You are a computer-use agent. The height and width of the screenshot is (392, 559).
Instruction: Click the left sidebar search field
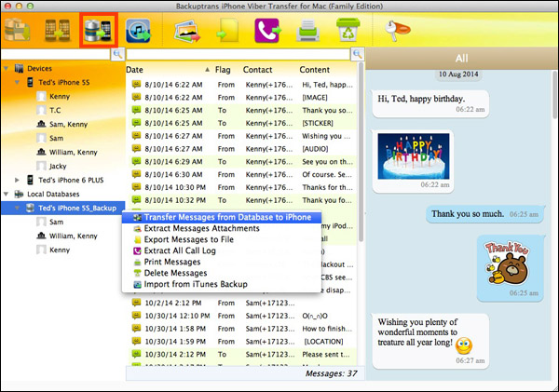56,54
